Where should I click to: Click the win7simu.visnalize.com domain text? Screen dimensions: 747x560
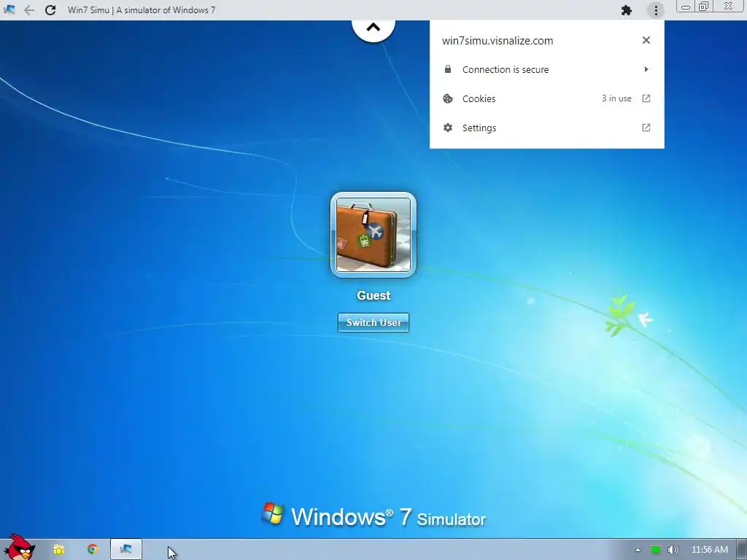498,41
